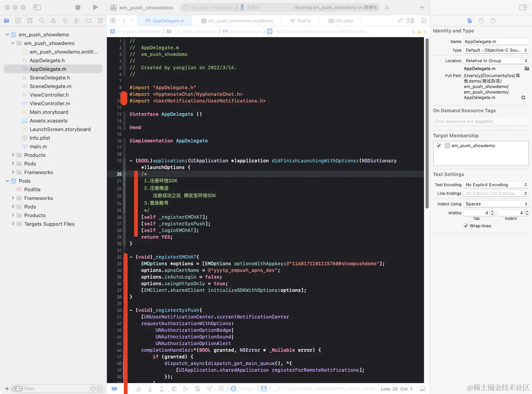Open the Indent Using Spaces dropdown
532x394 pixels.
tap(496, 204)
